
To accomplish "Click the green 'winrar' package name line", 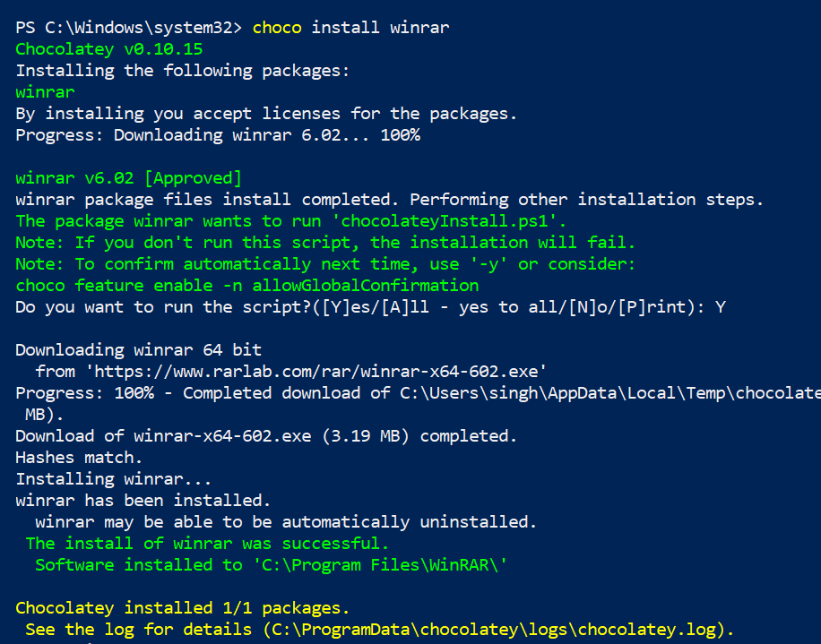I will pos(45,92).
